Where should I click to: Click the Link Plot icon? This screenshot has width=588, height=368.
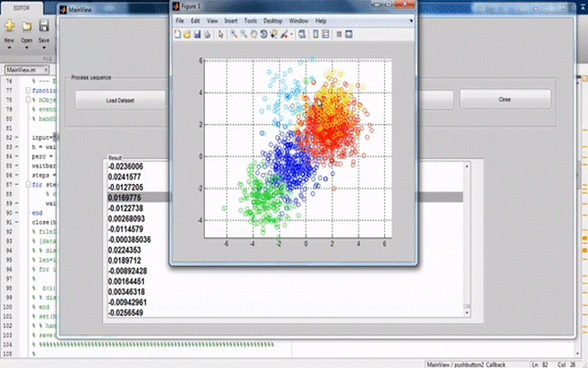tap(302, 34)
